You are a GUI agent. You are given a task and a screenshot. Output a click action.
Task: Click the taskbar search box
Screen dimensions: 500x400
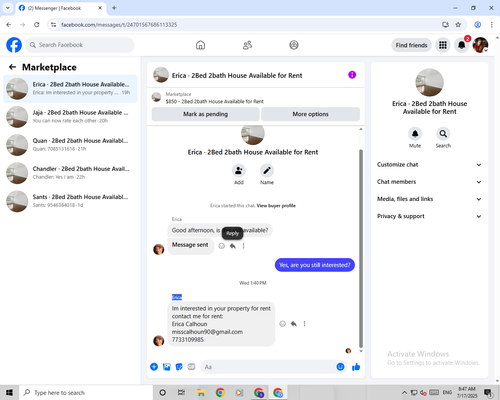[x=86, y=393]
